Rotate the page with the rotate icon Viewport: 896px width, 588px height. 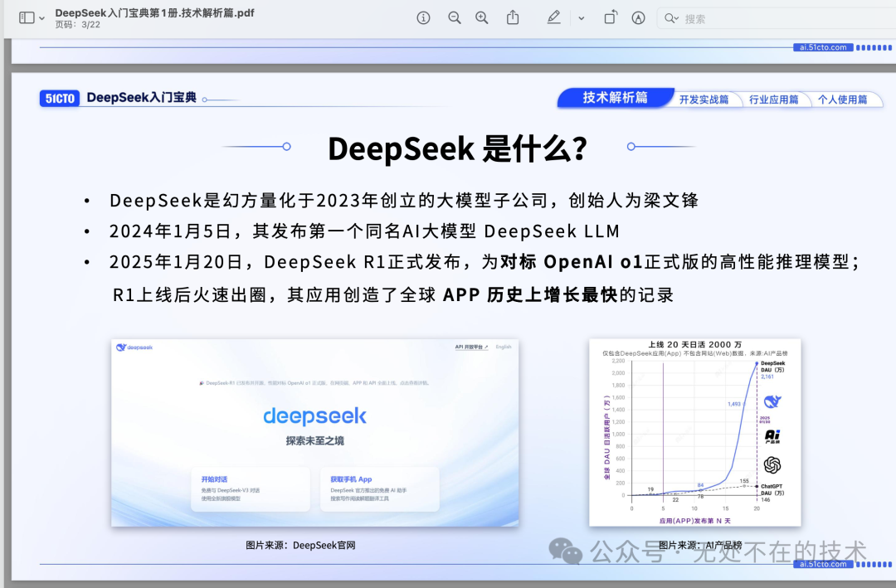pyautogui.click(x=611, y=17)
